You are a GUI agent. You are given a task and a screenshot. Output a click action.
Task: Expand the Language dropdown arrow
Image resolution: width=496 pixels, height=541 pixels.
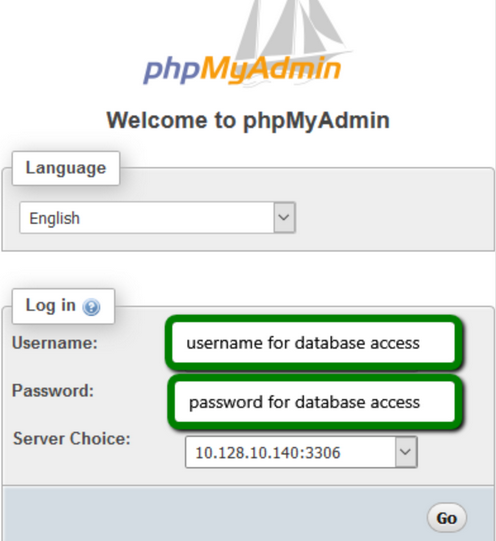coord(284,218)
